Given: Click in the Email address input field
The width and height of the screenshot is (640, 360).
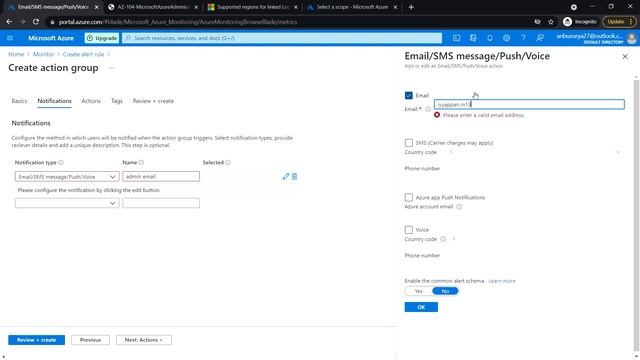Looking at the screenshot, I should [529, 104].
